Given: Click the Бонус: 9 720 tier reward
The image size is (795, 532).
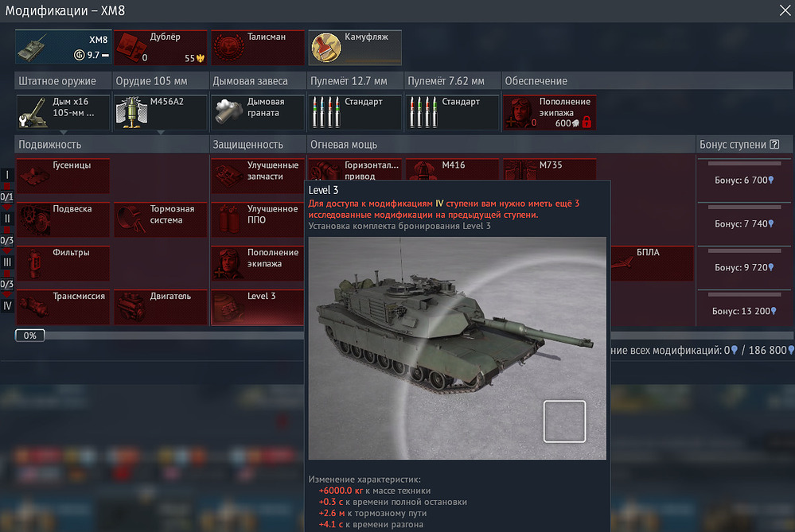Looking at the screenshot, I should click(744, 267).
